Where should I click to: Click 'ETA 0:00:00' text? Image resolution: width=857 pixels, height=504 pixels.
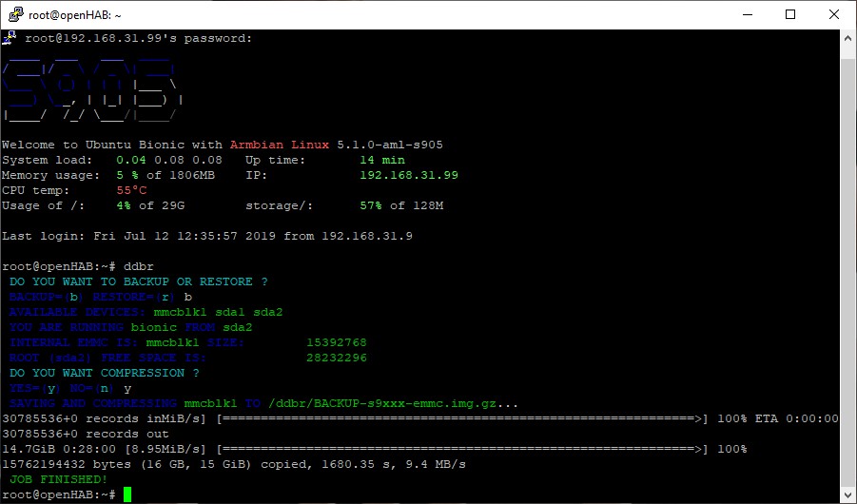point(796,419)
